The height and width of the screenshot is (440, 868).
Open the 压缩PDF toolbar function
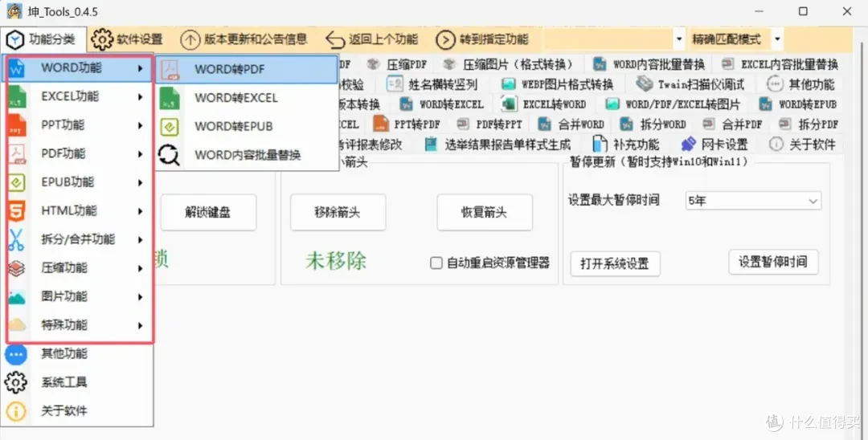tap(397, 64)
